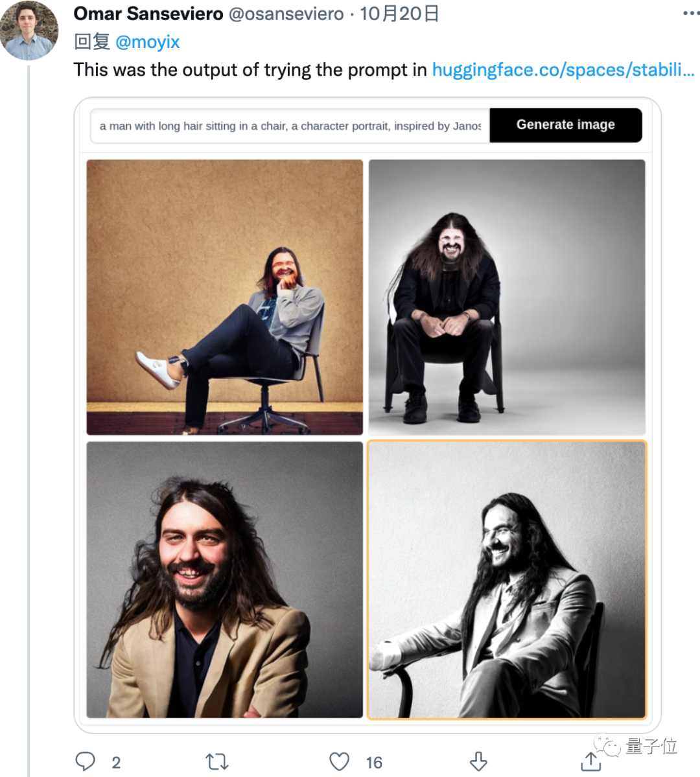Screen dimensions: 700x777
Task: Click the @osanseviero handle
Action: 286,14
